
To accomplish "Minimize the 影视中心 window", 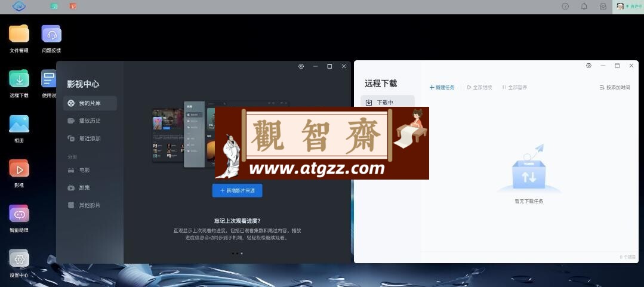I will coord(315,66).
